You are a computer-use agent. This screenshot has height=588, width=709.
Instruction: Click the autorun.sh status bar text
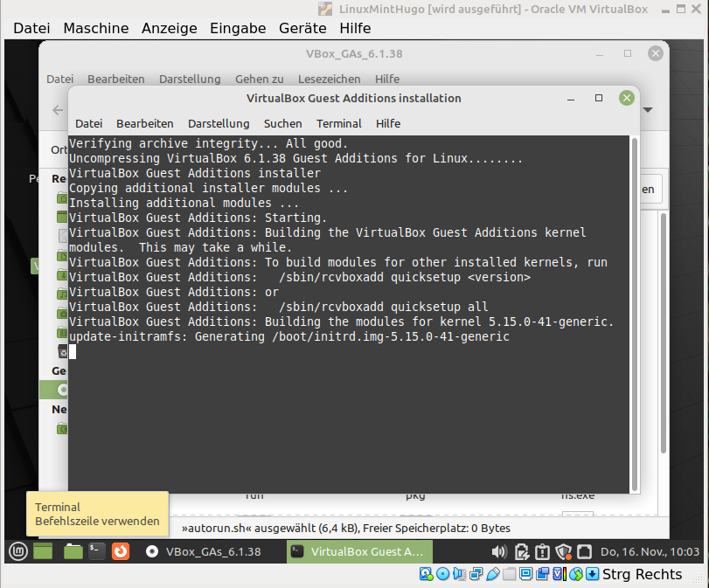[x=346, y=529]
